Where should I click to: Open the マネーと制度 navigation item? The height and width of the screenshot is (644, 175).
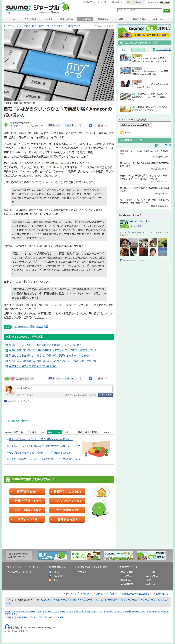(30, 19)
